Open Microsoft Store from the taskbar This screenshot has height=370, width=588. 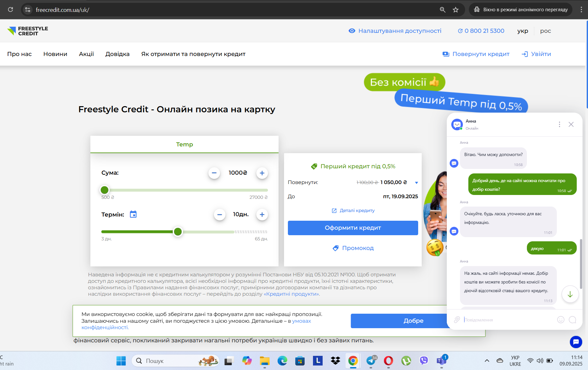coord(300,361)
